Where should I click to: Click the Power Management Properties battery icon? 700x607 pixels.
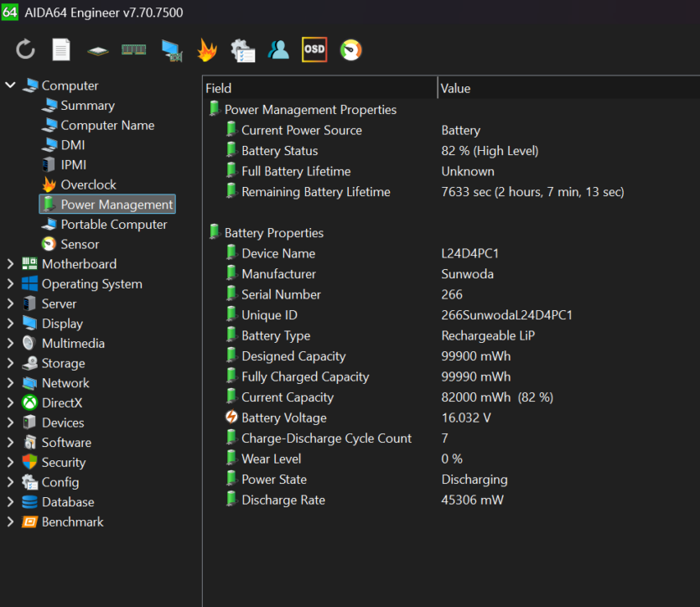pos(215,109)
